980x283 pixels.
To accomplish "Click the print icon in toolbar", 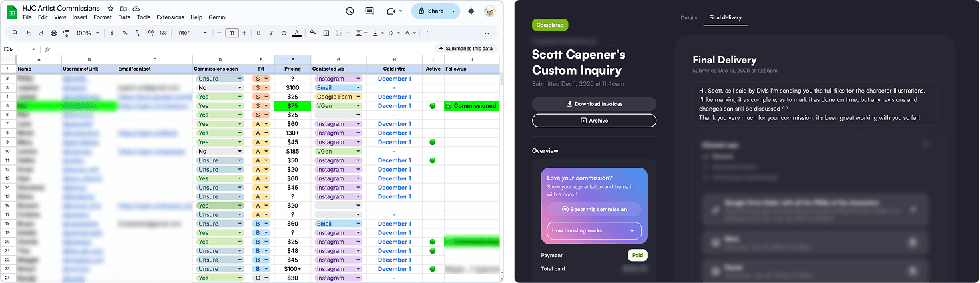I will 53,33.
